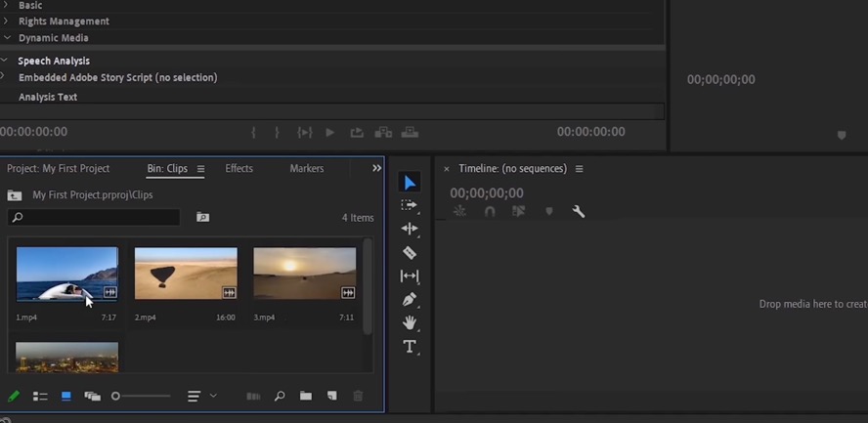Show hidden panel tabs overflow chevrons
This screenshot has width=868, height=423.
pyautogui.click(x=377, y=168)
